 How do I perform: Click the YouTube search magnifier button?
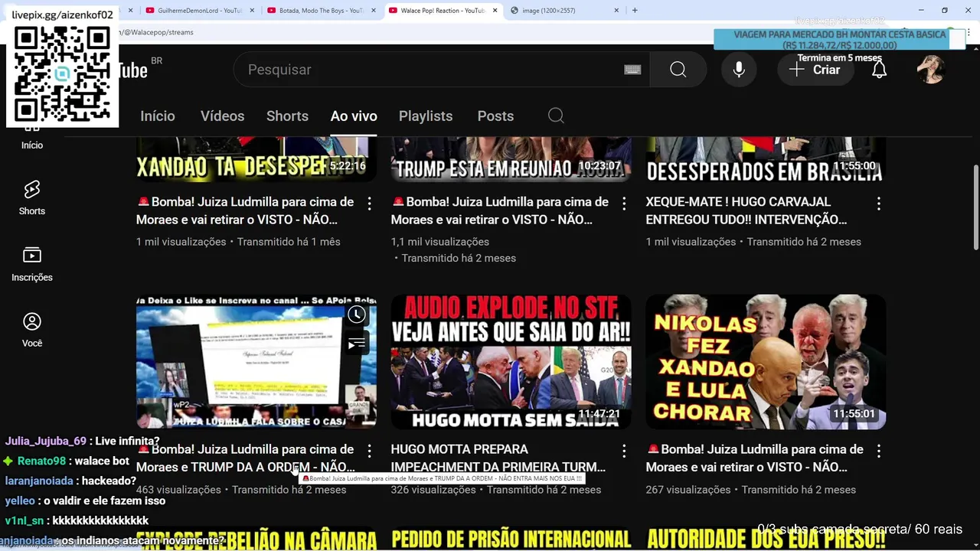(x=678, y=70)
